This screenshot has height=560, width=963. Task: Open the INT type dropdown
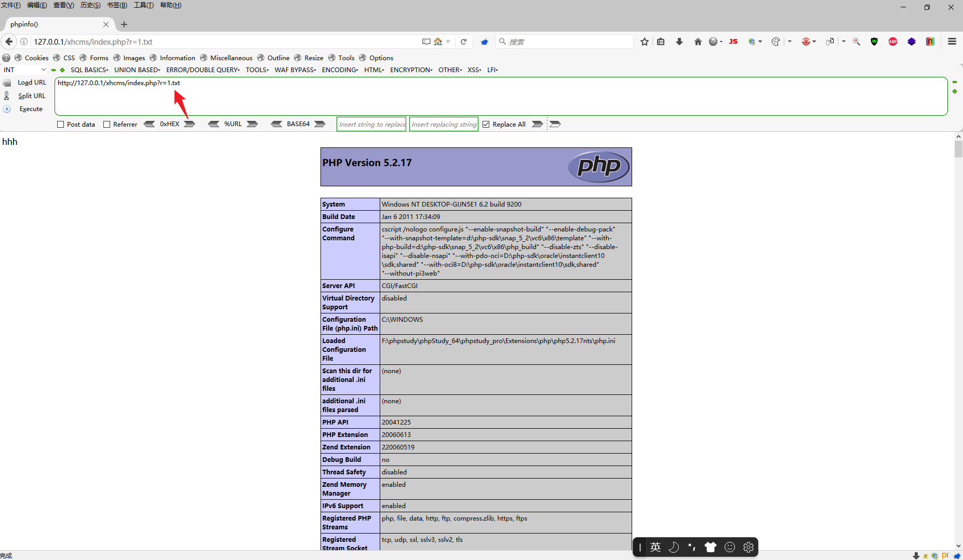click(x=24, y=70)
